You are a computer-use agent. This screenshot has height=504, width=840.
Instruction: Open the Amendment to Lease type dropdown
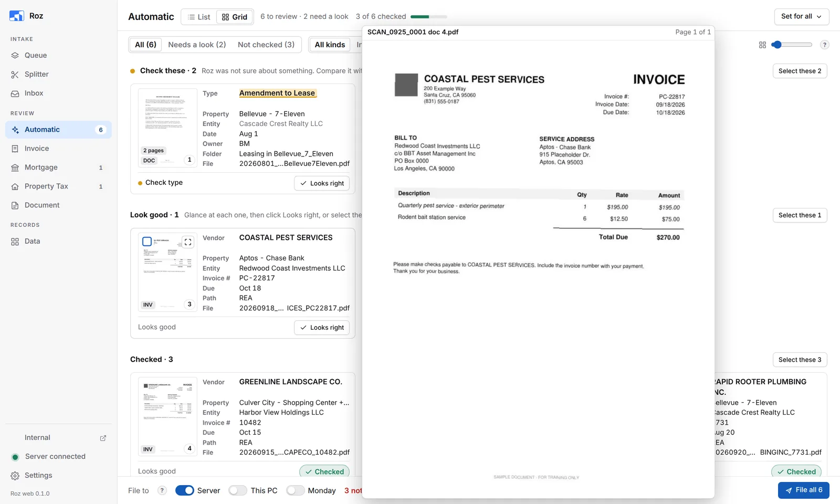click(x=277, y=93)
